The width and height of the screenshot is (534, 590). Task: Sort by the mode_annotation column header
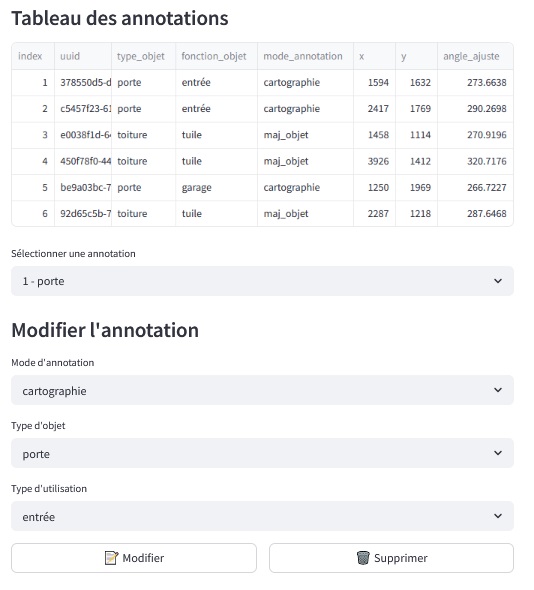(305, 56)
